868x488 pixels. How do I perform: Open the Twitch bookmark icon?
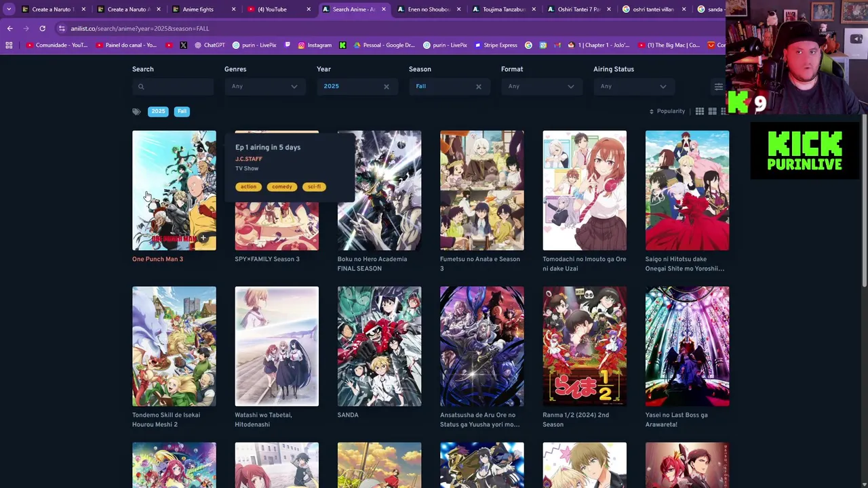[x=288, y=45]
